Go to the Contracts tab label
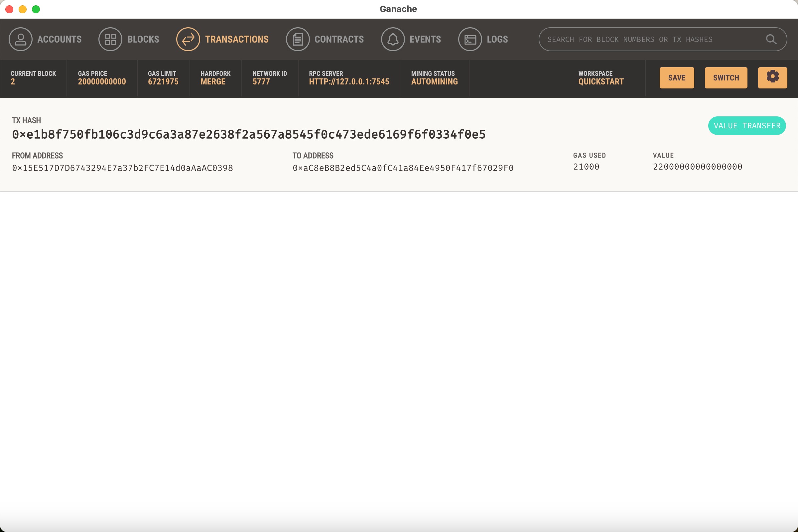This screenshot has width=798, height=532. click(x=339, y=39)
